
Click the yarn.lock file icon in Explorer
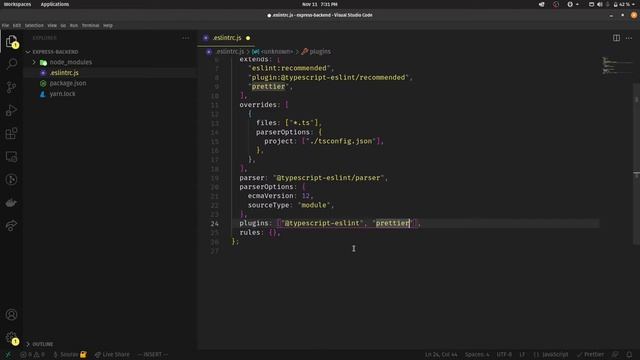click(43, 94)
